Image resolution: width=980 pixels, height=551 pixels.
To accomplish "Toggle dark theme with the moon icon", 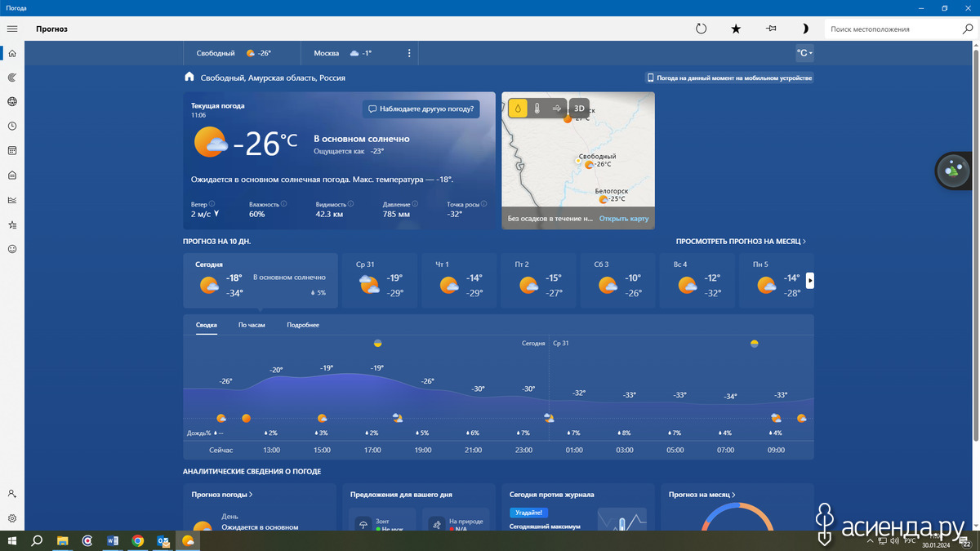I will pyautogui.click(x=805, y=29).
